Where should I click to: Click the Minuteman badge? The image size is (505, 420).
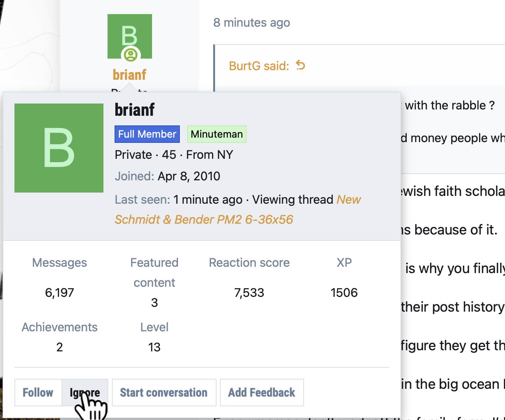[x=217, y=134]
